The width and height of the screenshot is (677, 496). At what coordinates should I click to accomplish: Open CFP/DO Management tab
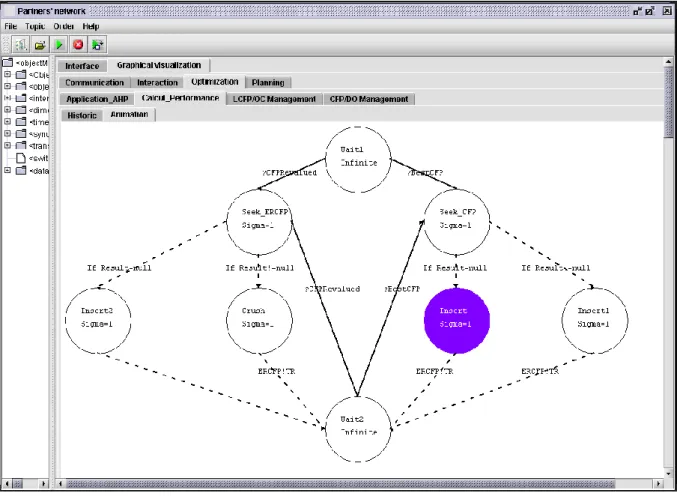coord(369,99)
